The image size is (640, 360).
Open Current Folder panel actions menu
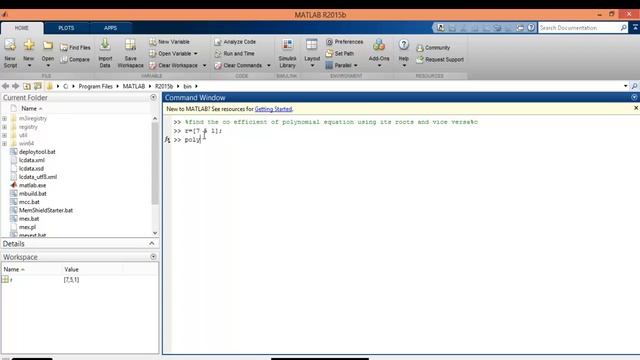(153, 97)
